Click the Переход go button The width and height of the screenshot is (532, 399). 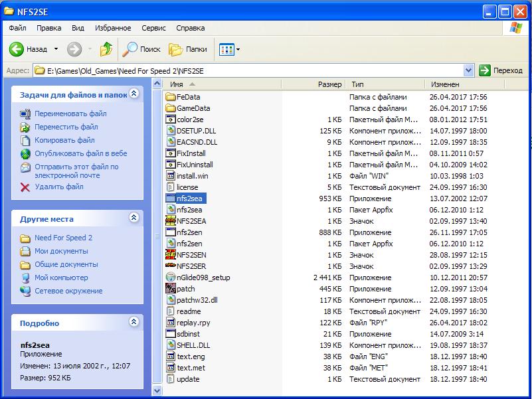click(501, 70)
